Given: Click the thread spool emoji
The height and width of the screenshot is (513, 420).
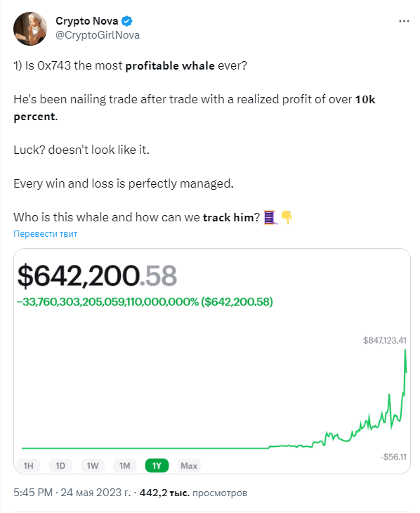Looking at the screenshot, I should click(270, 217).
